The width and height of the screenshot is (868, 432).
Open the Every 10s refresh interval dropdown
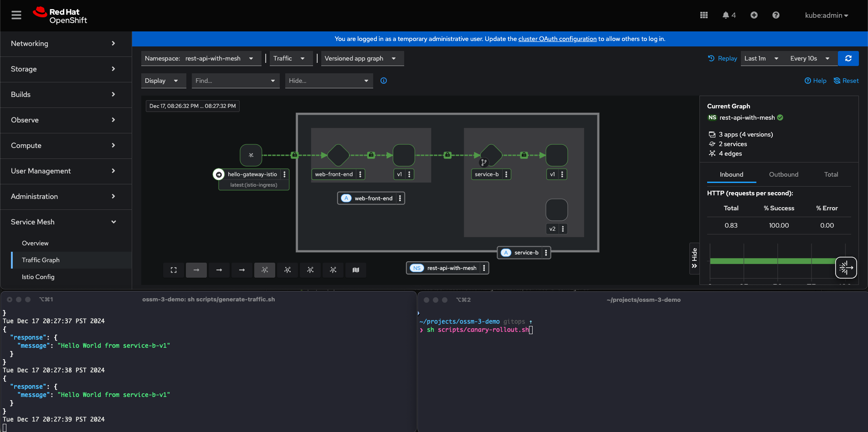pyautogui.click(x=810, y=58)
